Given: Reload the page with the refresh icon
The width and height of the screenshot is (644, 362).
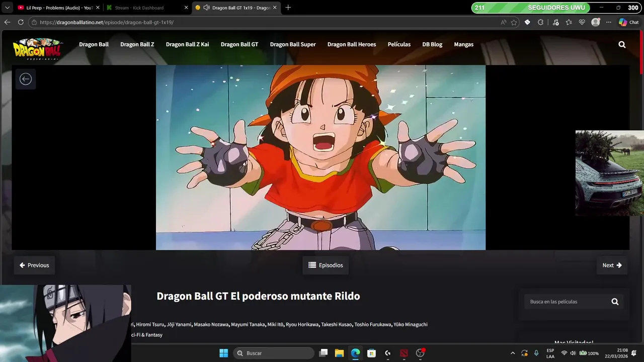Looking at the screenshot, I should (21, 22).
